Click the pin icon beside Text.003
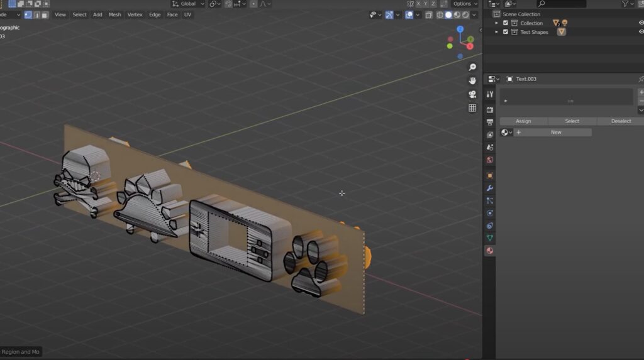 (x=641, y=79)
